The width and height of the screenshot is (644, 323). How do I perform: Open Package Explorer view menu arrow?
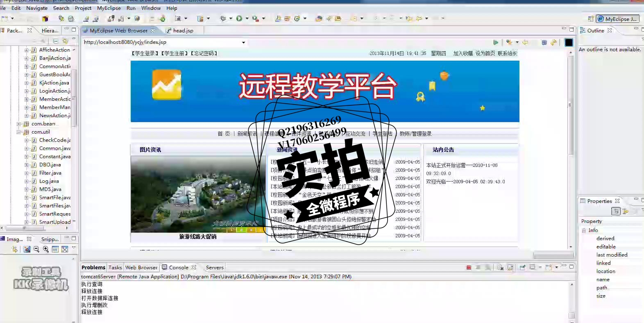[74, 39]
